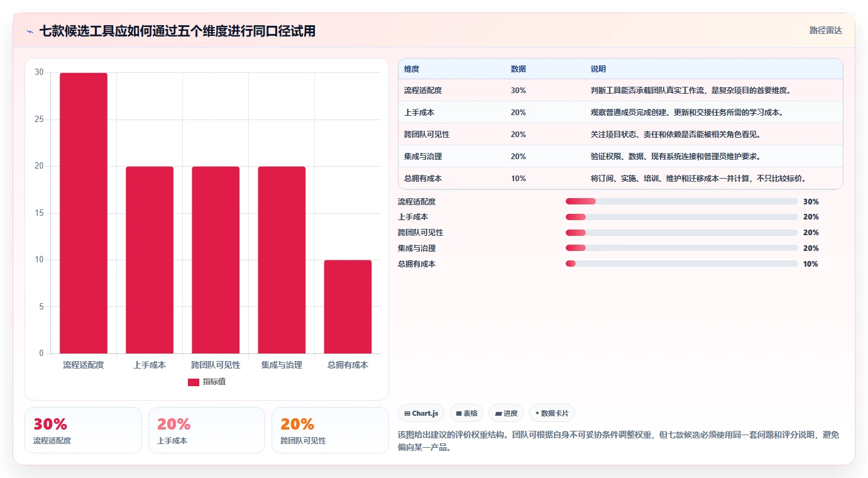Image resolution: width=868 pixels, height=478 pixels.
Task: Click the 上手成本 progress bar
Action: pos(681,217)
